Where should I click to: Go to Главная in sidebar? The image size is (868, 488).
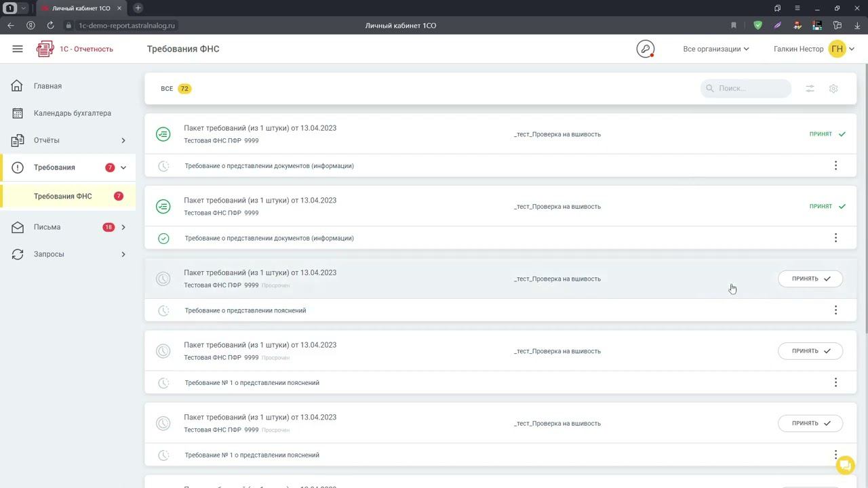click(47, 86)
